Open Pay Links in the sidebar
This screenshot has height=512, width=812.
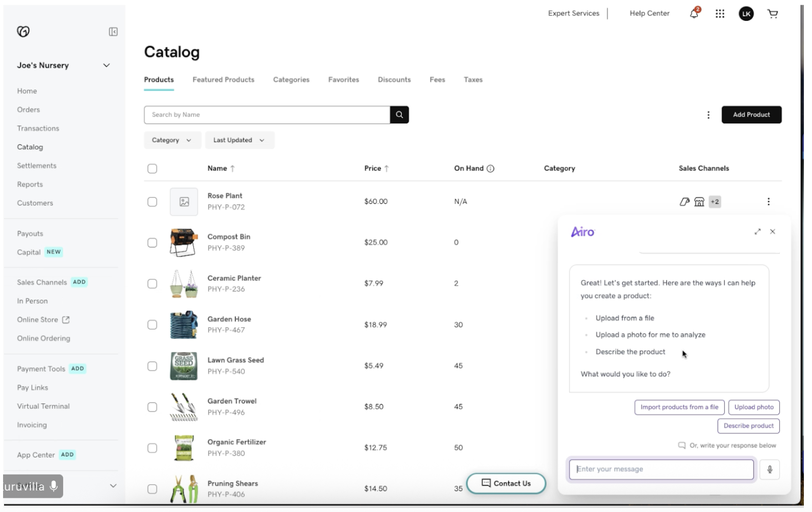[x=33, y=388]
